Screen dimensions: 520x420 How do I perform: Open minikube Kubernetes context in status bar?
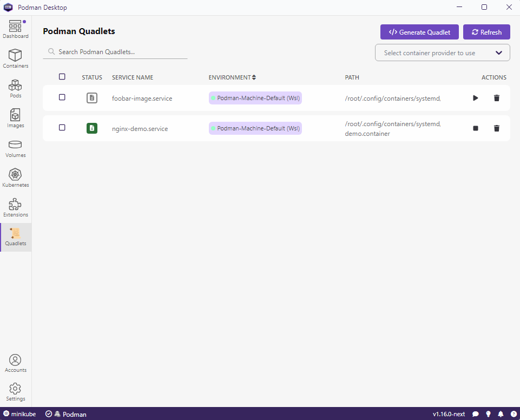pyautogui.click(x=19, y=414)
